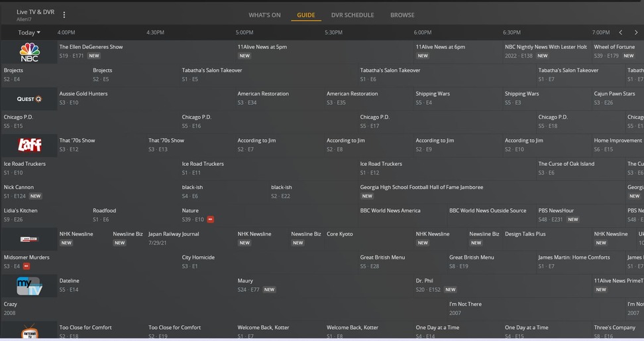The width and height of the screenshot is (644, 341).
Task: Open the Browse tab
Action: [402, 15]
